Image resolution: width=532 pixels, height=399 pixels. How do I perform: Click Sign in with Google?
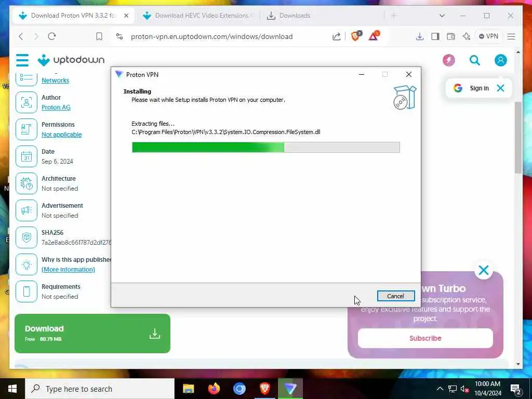pos(471,88)
